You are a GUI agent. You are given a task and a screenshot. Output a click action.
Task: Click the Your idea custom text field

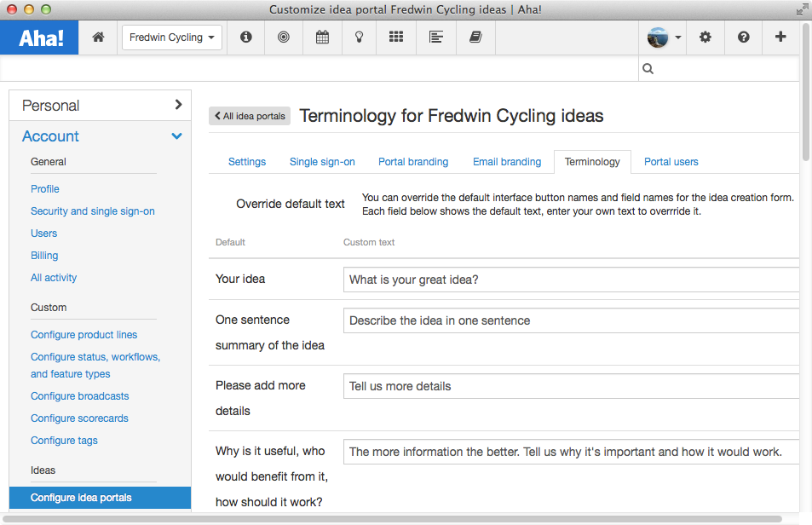click(569, 280)
